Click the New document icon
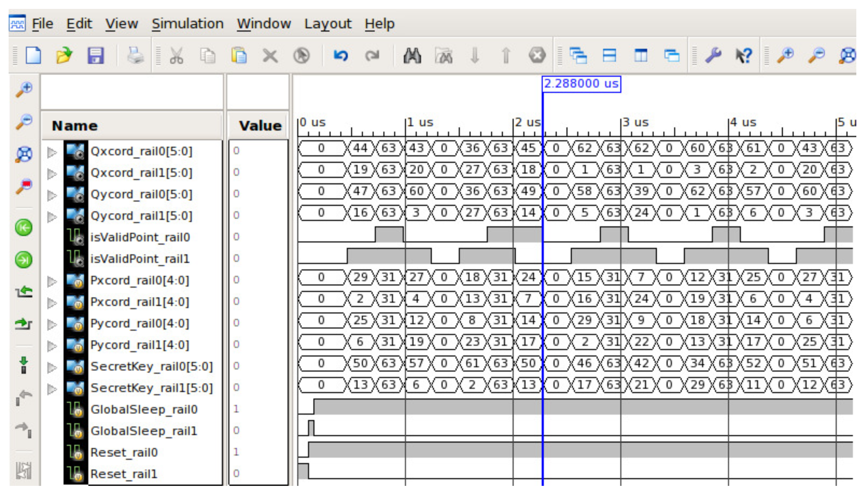This screenshot has height=496, width=868. click(x=34, y=56)
